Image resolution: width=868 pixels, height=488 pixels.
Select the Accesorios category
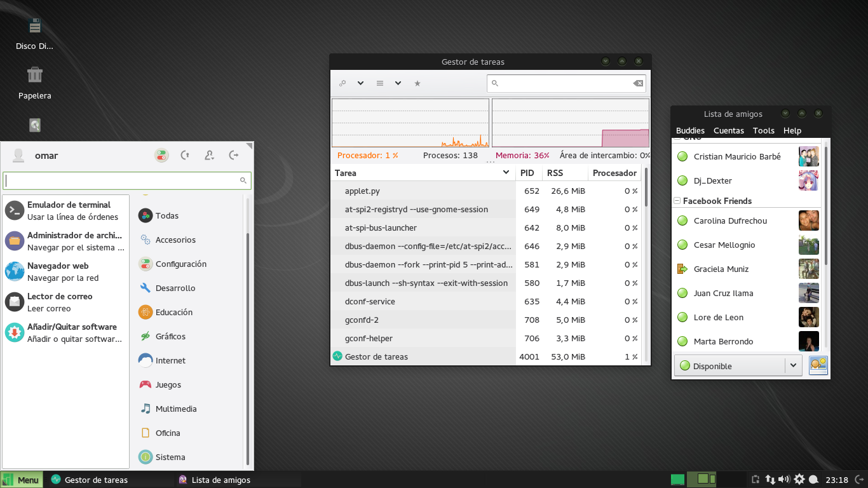189,240
